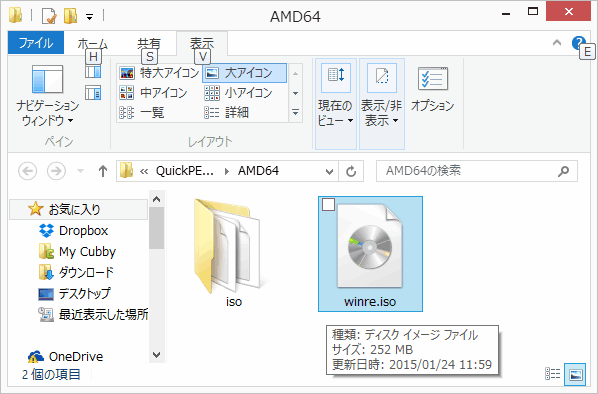Expand the layout gallery more options
The height and width of the screenshot is (394, 598).
click(x=296, y=112)
